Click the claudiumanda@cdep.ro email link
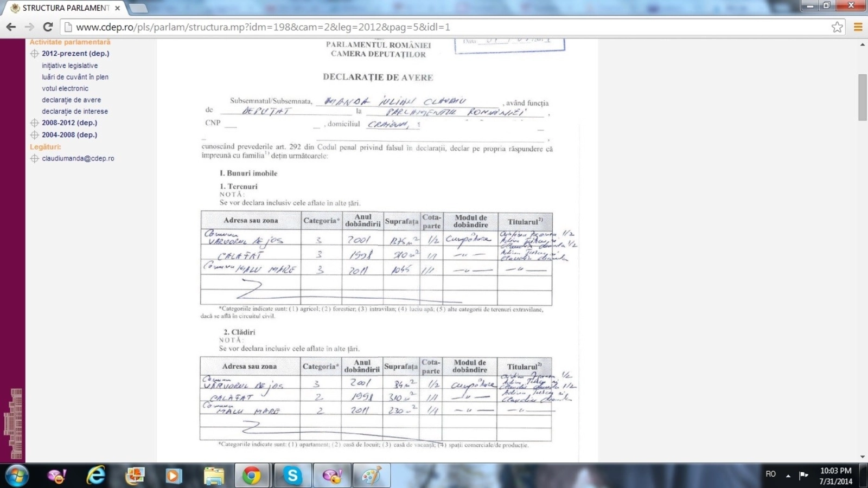Viewport: 868px width, 488px height. pyautogui.click(x=78, y=159)
